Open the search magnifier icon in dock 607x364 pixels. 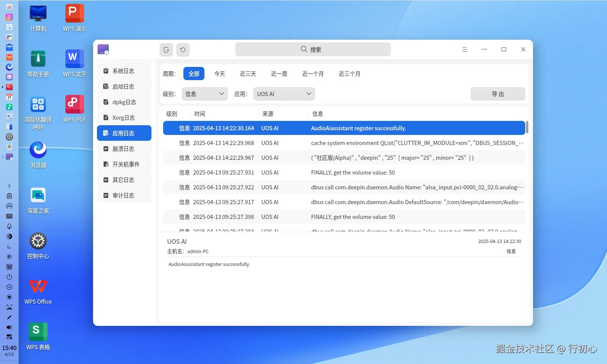pos(9,27)
